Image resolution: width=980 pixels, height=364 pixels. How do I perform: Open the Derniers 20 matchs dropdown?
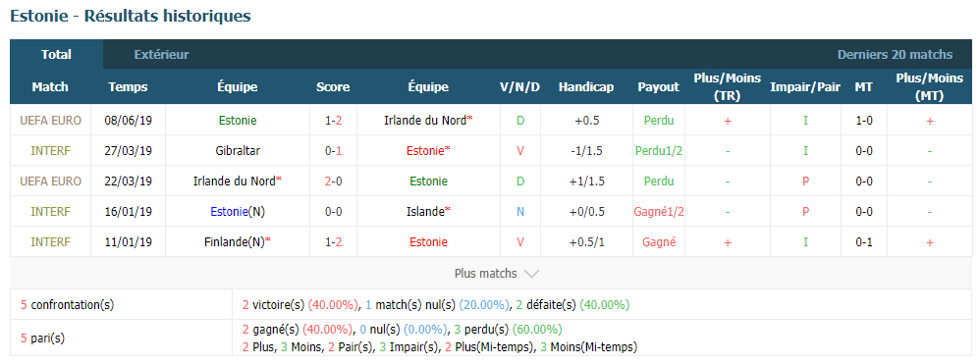pyautogui.click(x=895, y=55)
